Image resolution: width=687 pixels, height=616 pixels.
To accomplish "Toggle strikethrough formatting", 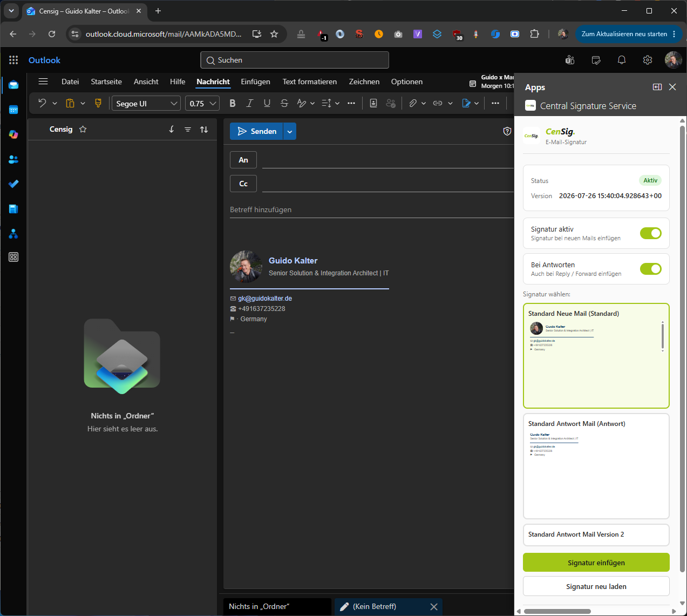I will pyautogui.click(x=284, y=103).
